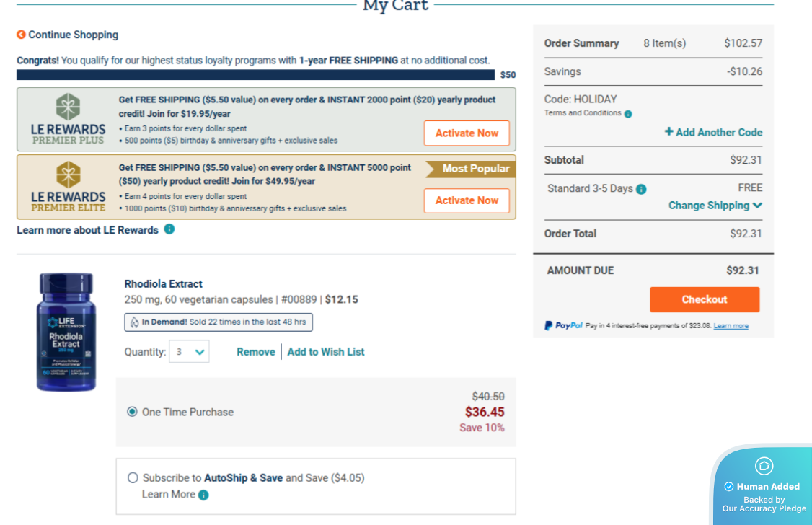812x525 pixels.
Task: Click the Continue Shopping back arrow icon
Action: tap(22, 35)
